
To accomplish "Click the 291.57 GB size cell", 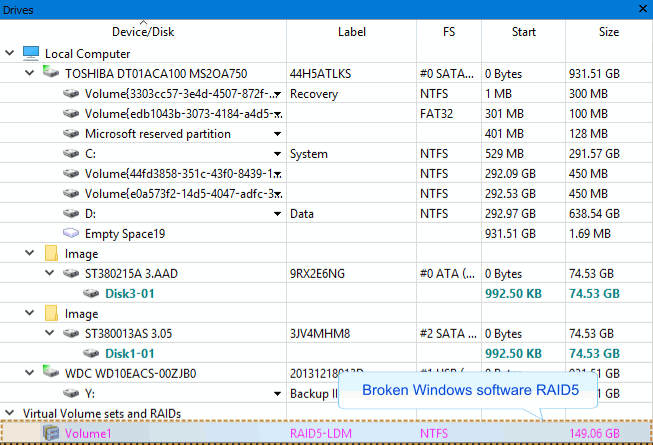I will click(594, 154).
